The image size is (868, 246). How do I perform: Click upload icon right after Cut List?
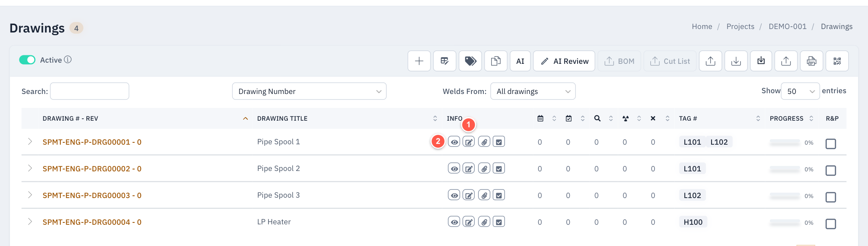click(x=710, y=61)
